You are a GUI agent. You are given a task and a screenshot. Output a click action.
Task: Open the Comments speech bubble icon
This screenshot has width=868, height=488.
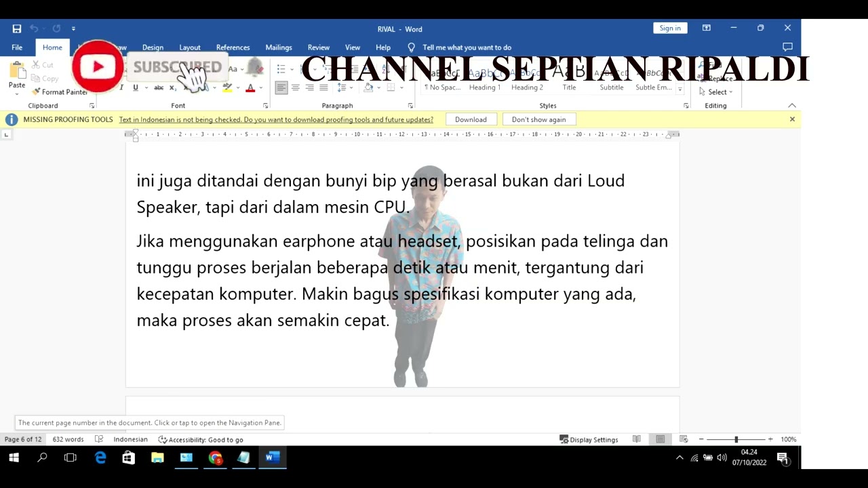(x=787, y=47)
